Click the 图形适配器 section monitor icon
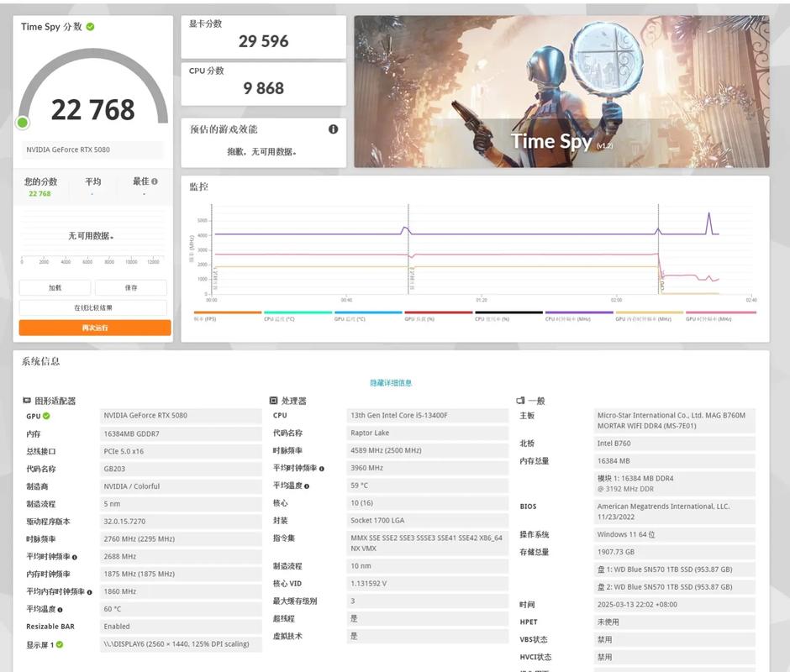This screenshot has height=672, width=790. (x=27, y=401)
